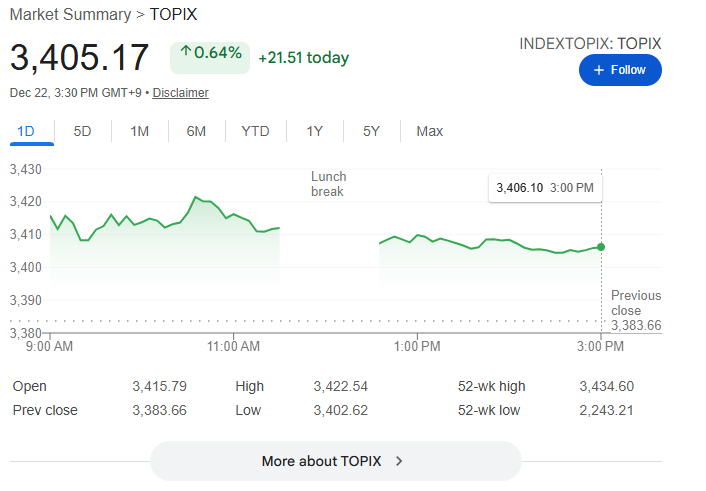Click the INDEXTOPIX: TOPIX ticker label
This screenshot has width=706, height=491.
click(x=590, y=44)
